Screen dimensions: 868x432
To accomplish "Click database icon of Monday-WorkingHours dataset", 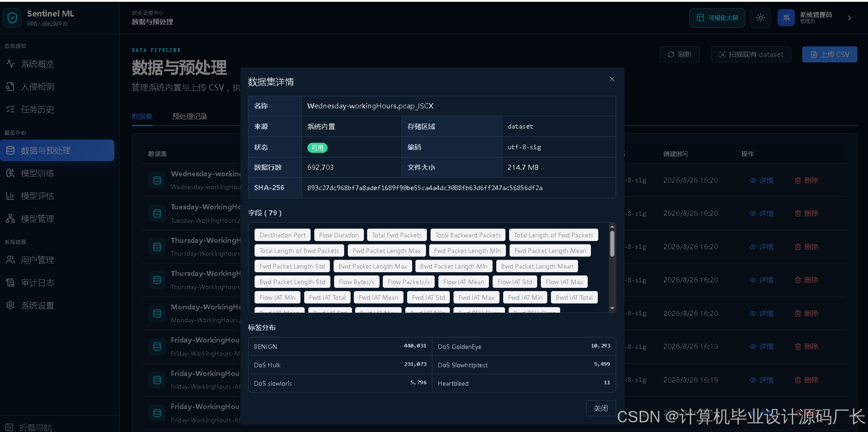I will click(x=157, y=314).
